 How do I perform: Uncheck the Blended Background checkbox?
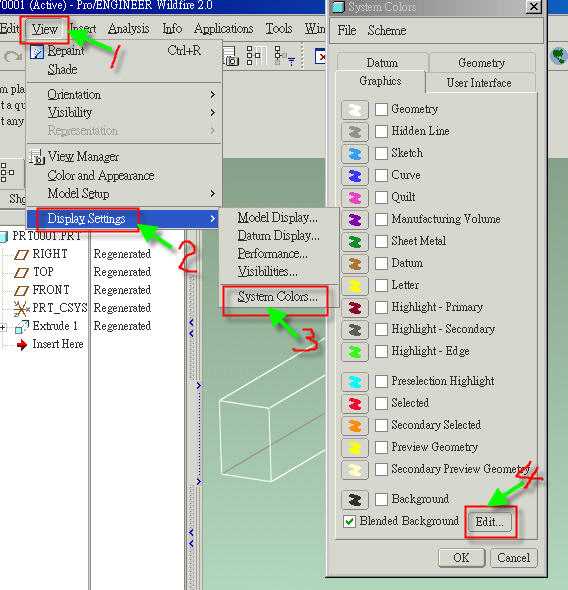[349, 522]
